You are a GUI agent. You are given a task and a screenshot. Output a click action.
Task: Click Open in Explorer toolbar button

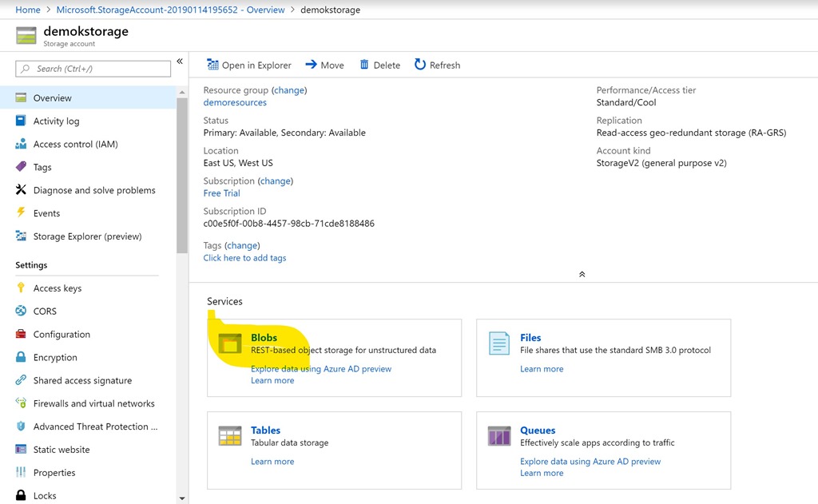pyautogui.click(x=249, y=65)
